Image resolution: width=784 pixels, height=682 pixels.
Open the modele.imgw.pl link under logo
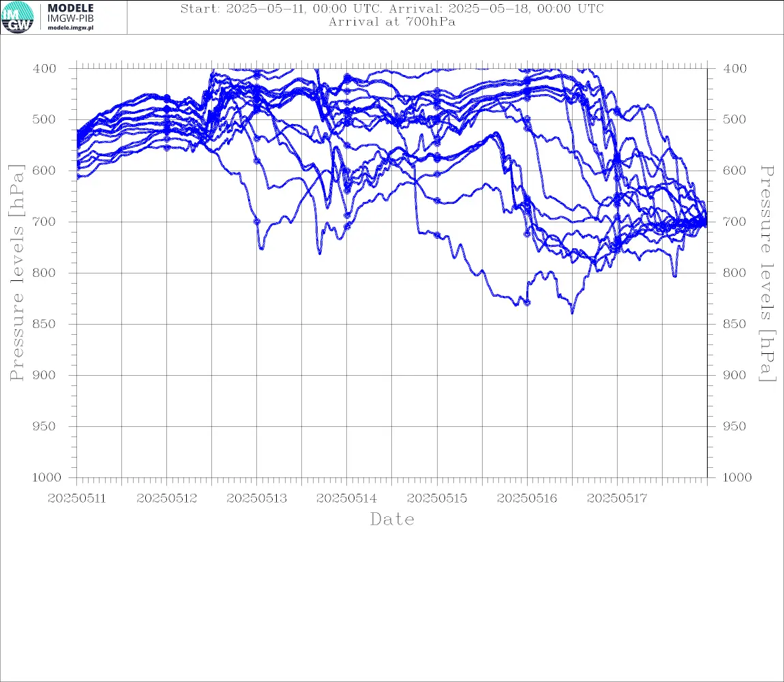pyautogui.click(x=70, y=28)
